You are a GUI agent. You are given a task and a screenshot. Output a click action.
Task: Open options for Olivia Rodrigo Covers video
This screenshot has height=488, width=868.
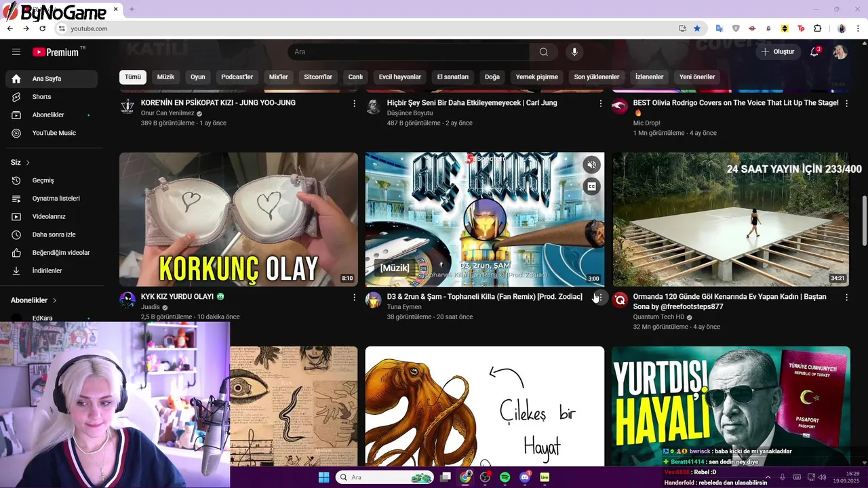pyautogui.click(x=846, y=104)
